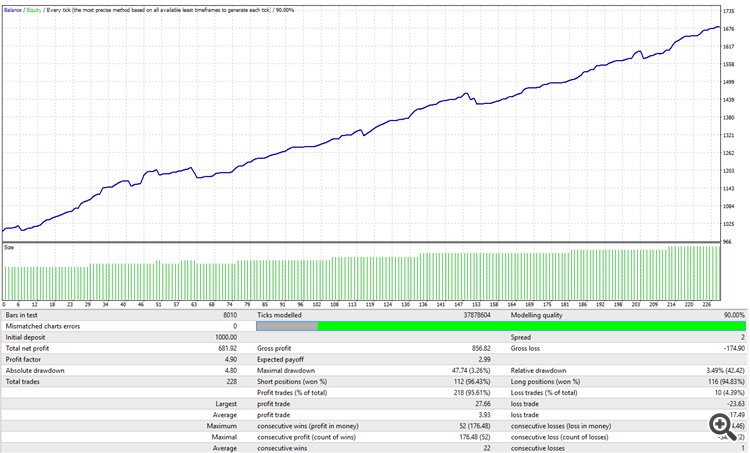
Task: Select the total net profit value 681.92
Action: click(x=228, y=348)
